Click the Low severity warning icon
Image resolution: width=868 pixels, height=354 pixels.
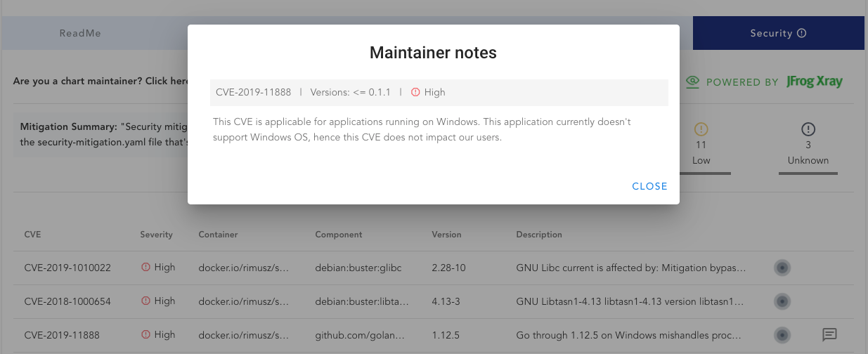701,129
